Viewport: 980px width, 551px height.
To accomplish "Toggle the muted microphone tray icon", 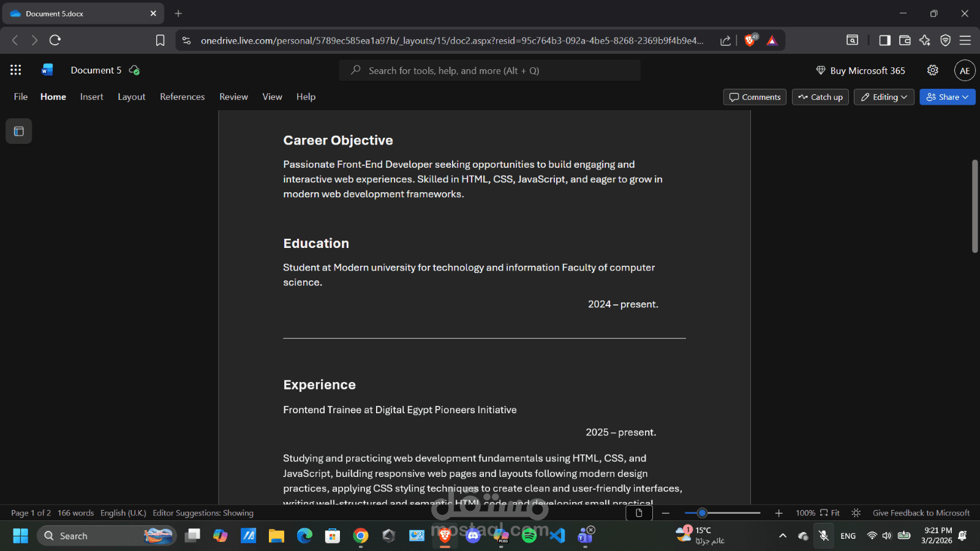I will coord(824,536).
